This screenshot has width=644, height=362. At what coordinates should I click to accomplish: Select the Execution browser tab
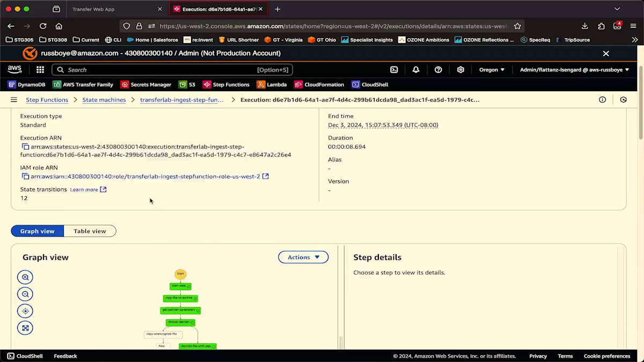(x=218, y=9)
